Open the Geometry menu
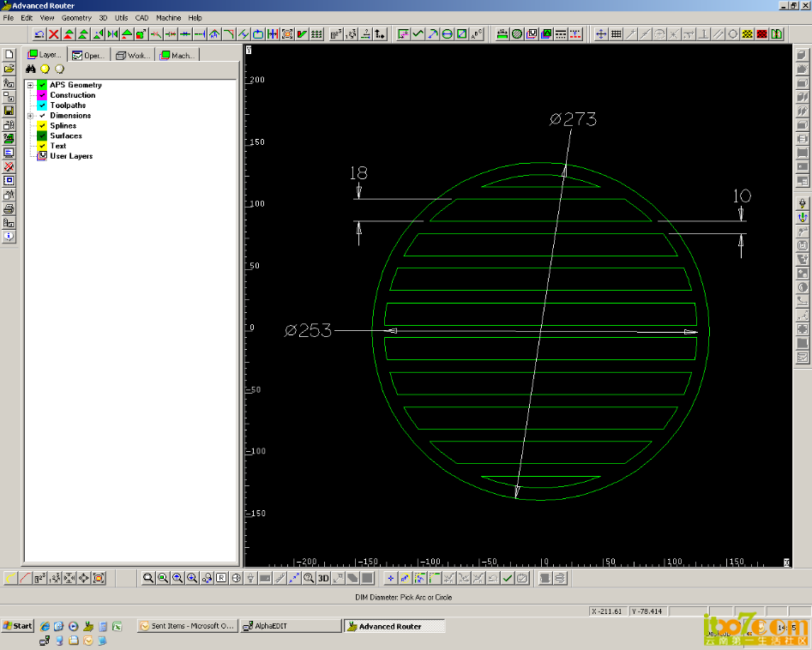The height and width of the screenshot is (650, 812). [x=76, y=18]
